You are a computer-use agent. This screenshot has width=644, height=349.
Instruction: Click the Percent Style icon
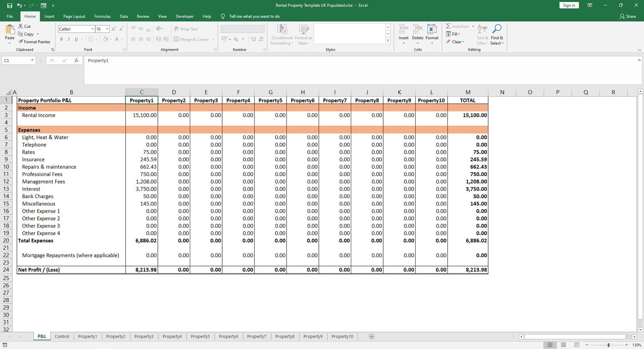tap(236, 39)
